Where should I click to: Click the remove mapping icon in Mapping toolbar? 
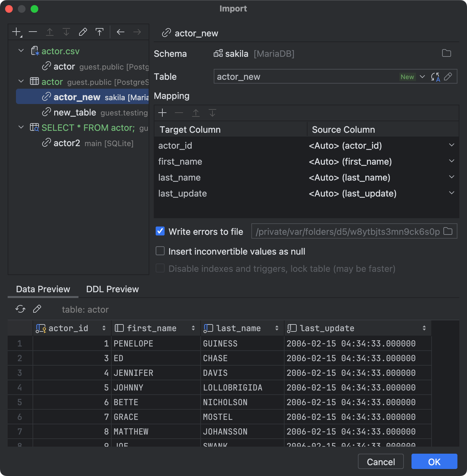pos(179,113)
